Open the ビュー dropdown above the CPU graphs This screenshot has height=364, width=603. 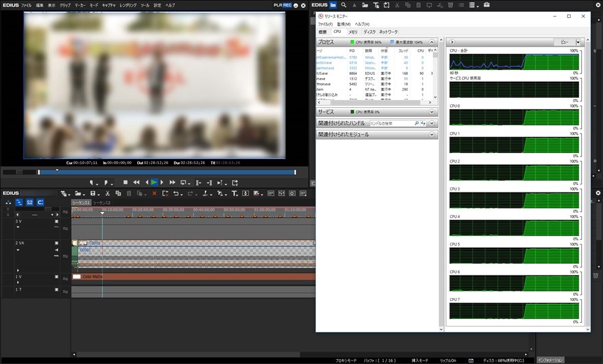(578, 42)
